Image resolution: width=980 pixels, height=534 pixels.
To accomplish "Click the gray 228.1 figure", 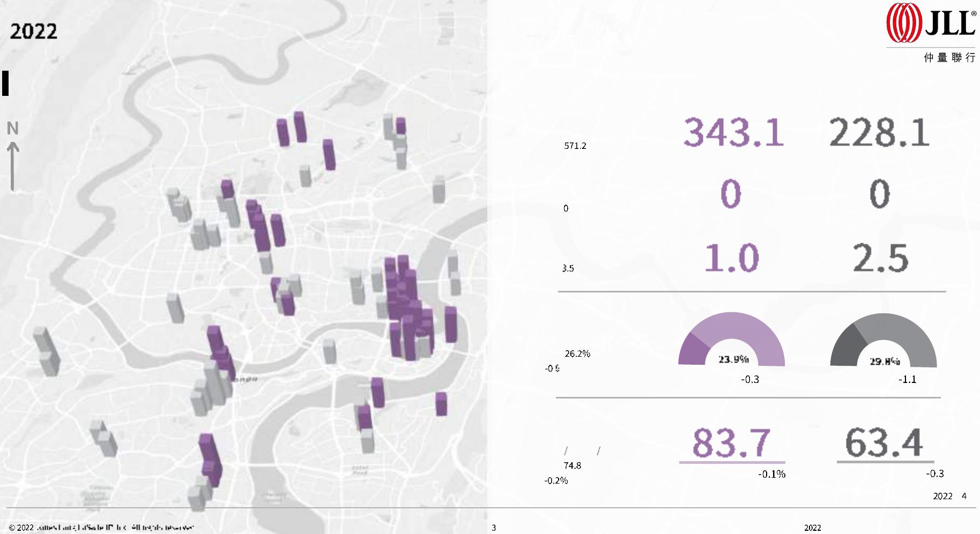I will coord(879,133).
